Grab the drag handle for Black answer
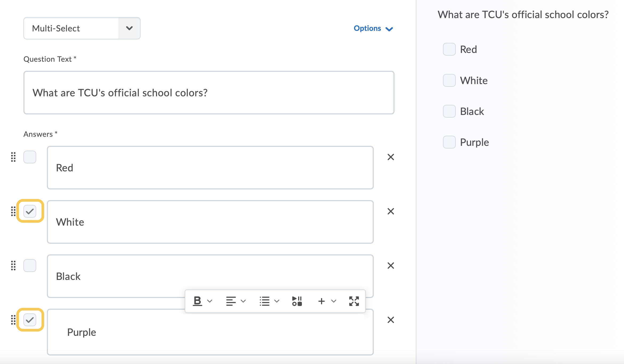This screenshot has height=364, width=624. point(13,266)
